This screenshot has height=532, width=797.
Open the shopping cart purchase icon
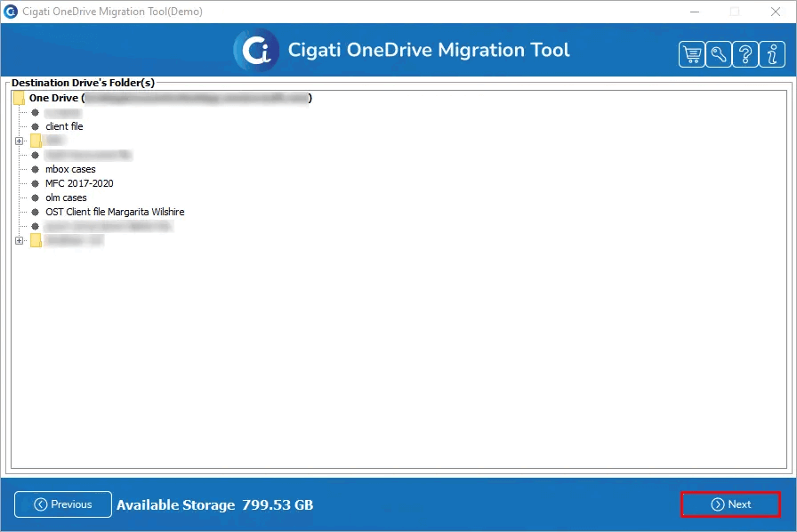(692, 53)
